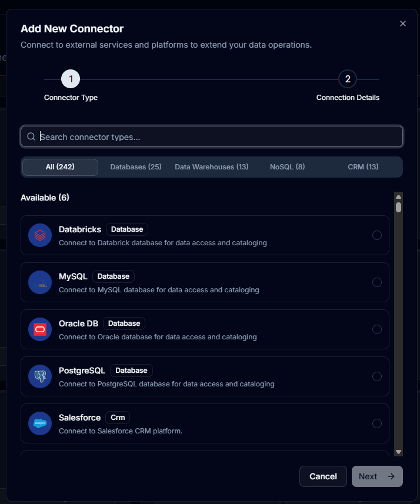Click the Oracle DB logo icon
Viewport: 420px width, 504px height.
tap(40, 329)
